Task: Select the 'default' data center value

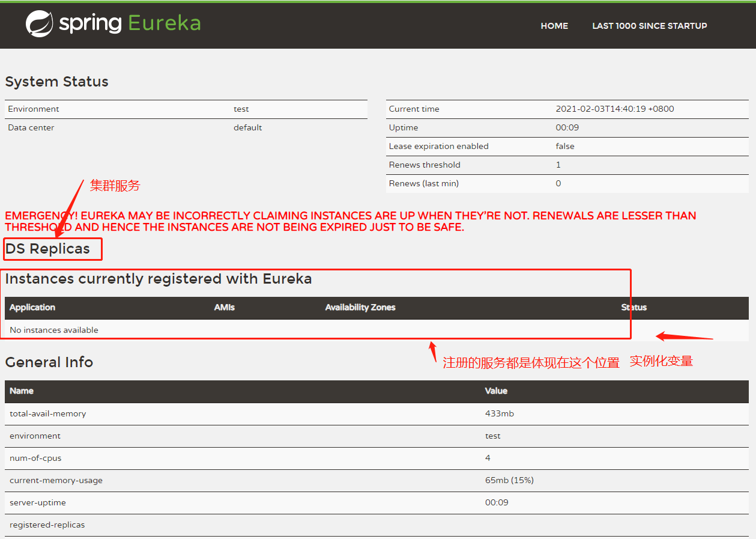Action: point(248,127)
